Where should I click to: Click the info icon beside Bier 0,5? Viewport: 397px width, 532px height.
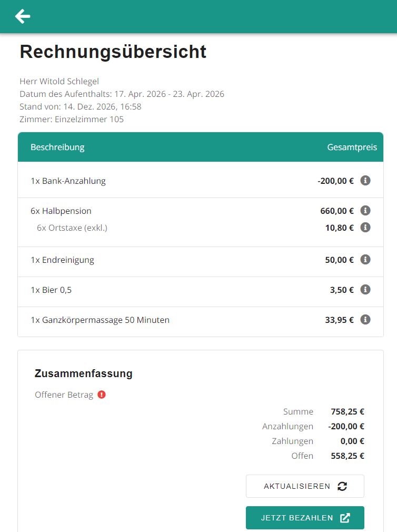pyautogui.click(x=365, y=289)
